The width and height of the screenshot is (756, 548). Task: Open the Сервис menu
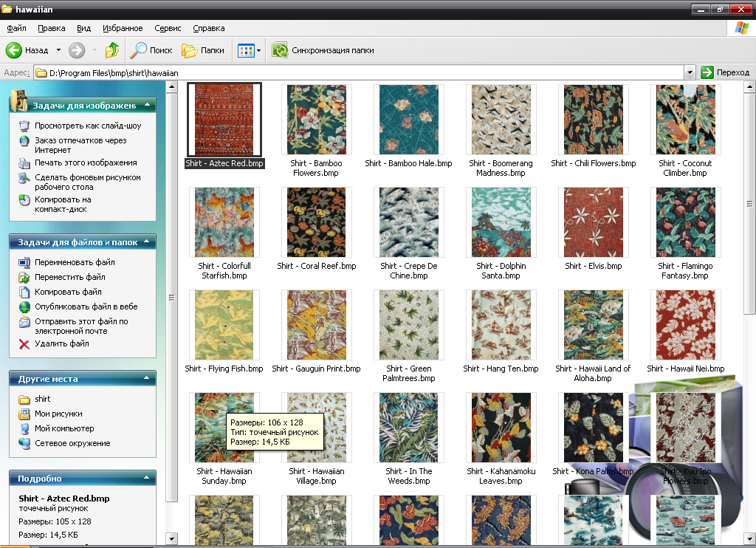(168, 28)
